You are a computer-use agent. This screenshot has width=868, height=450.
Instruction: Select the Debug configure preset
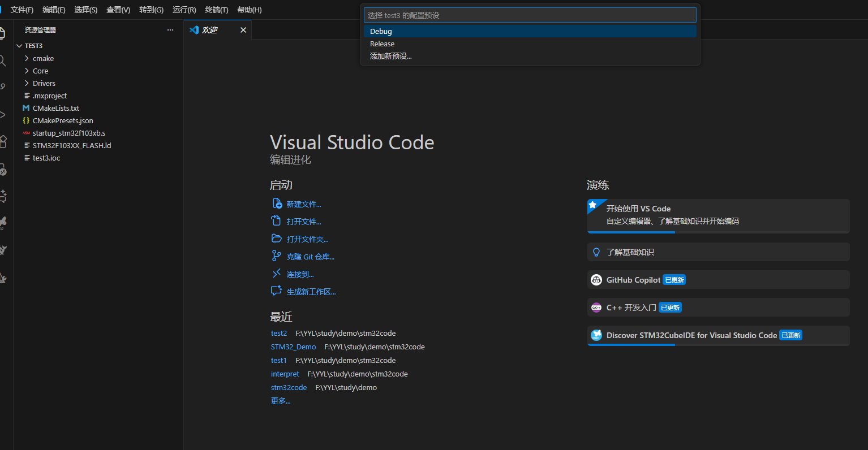coord(530,31)
